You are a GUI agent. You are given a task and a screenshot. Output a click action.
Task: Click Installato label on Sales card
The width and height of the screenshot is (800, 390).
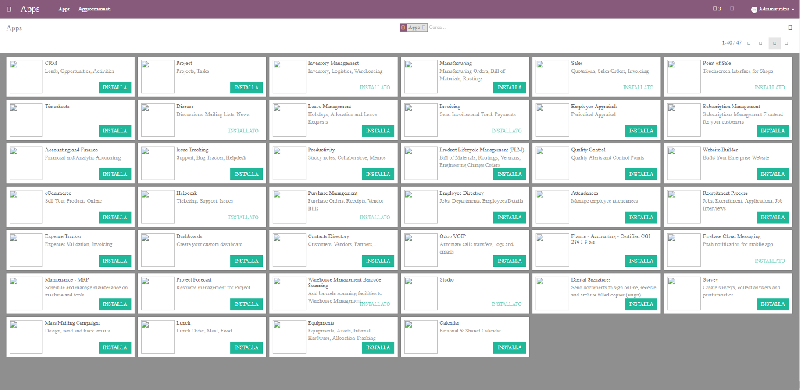638,87
